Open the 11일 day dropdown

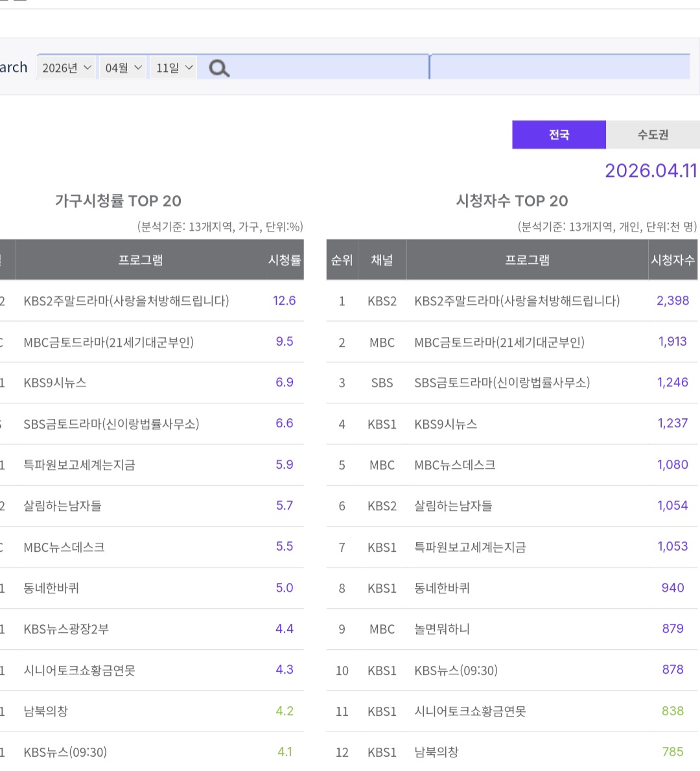[174, 68]
